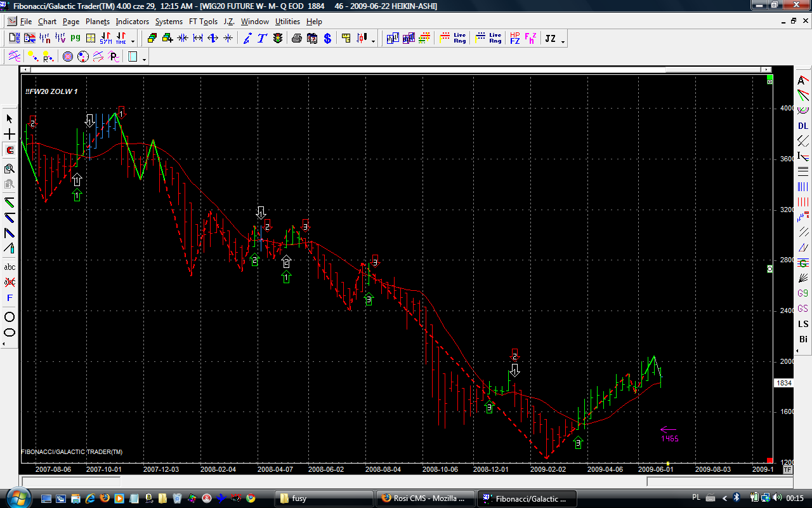Open the Indicators menu

coord(132,22)
